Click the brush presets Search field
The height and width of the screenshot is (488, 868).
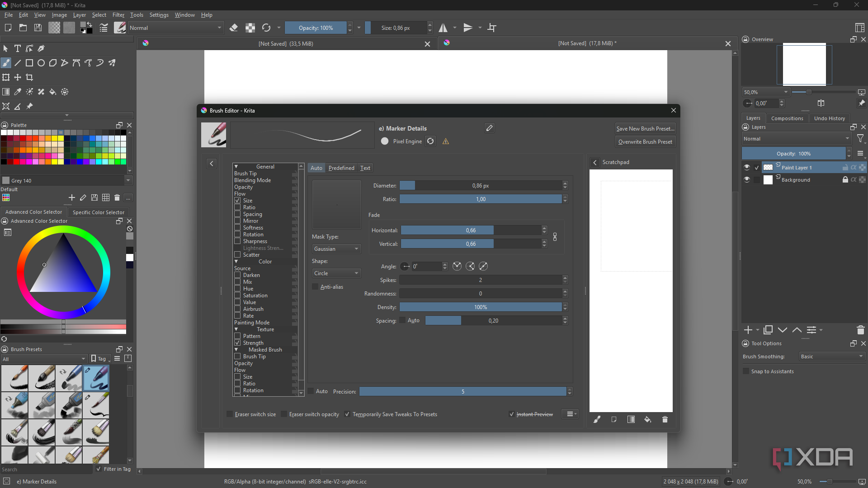[46, 469]
